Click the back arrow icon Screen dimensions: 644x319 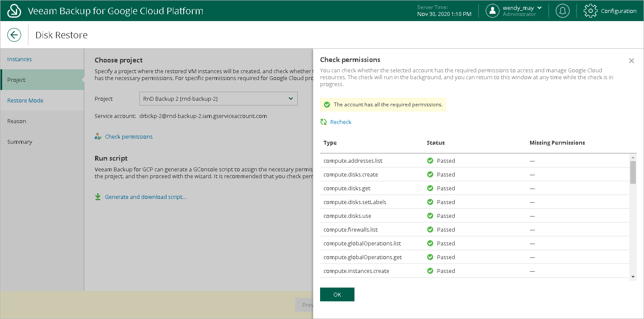[14, 35]
